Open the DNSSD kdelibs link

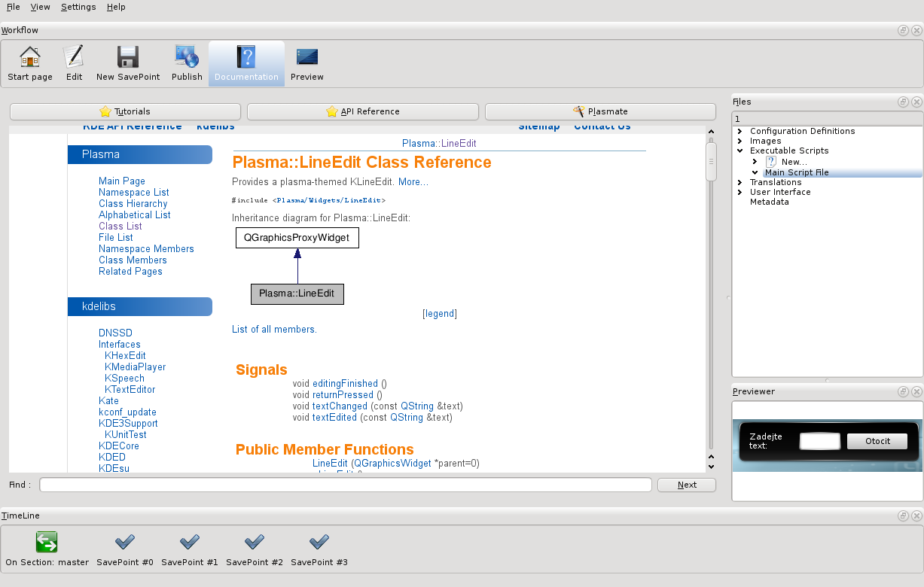[x=115, y=333]
